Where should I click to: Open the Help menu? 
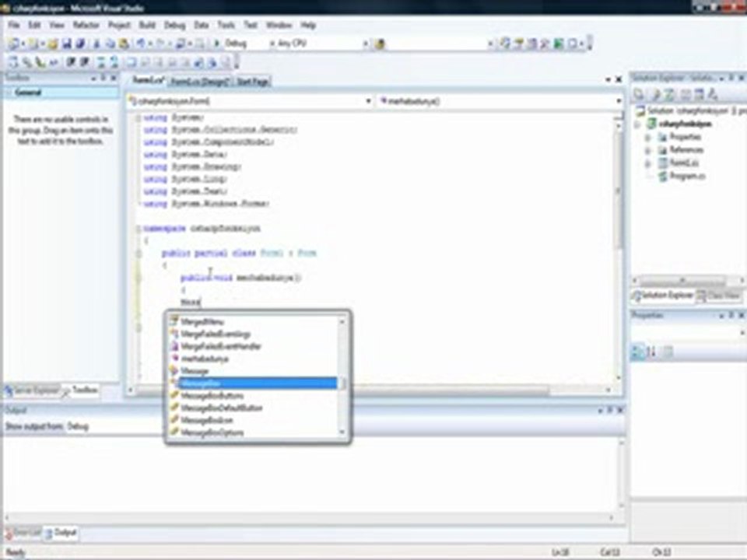pos(308,25)
